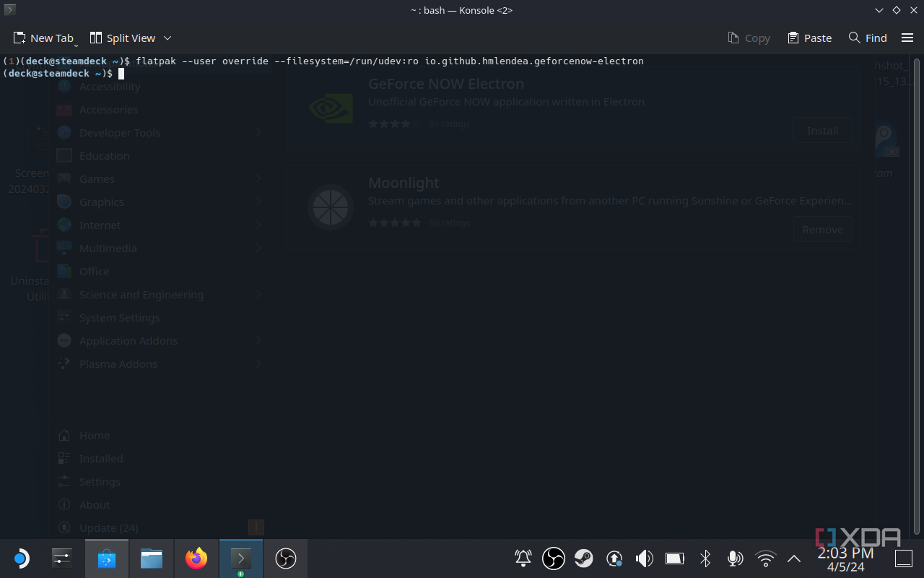Open the Dolphin file manager taskbar icon
This screenshot has width=924, height=578.
point(151,558)
